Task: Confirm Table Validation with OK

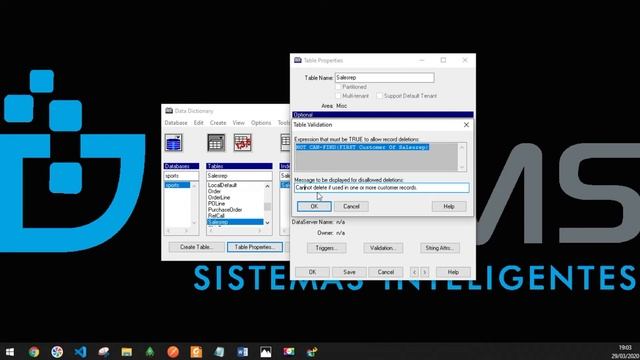Action: [x=314, y=207]
